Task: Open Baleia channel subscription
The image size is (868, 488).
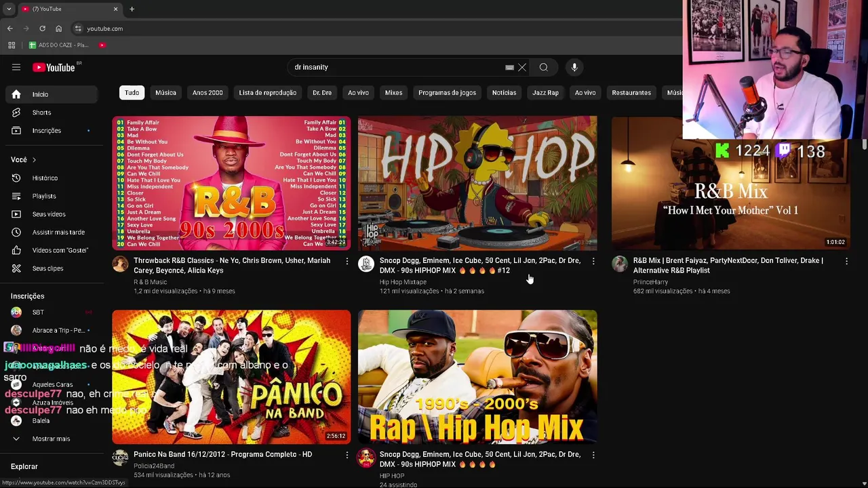Action: coord(51,420)
